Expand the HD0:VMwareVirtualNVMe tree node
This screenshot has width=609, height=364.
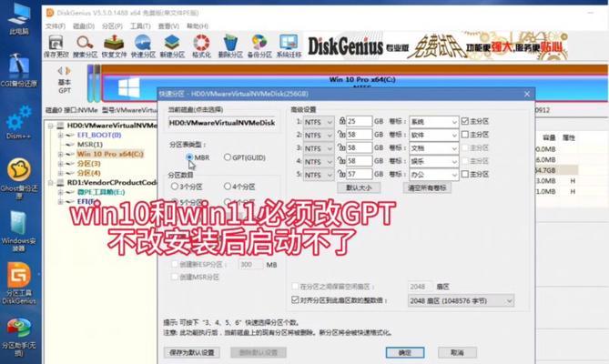click(x=50, y=126)
